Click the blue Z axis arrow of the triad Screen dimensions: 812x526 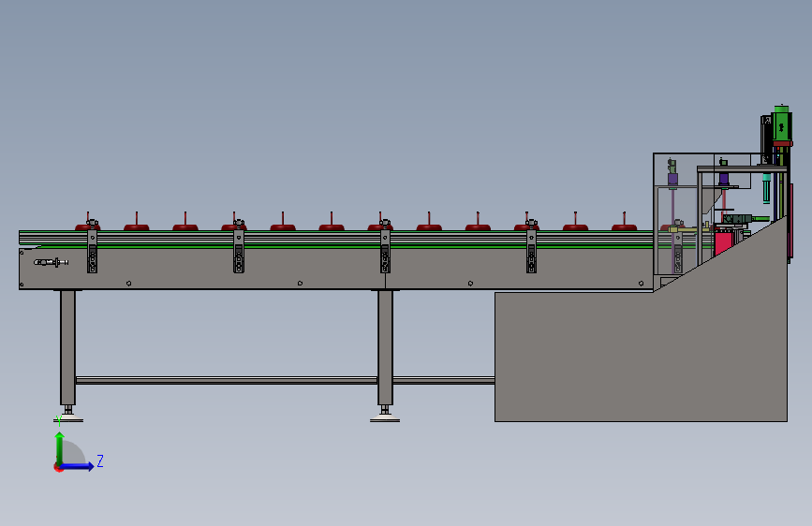(x=78, y=466)
